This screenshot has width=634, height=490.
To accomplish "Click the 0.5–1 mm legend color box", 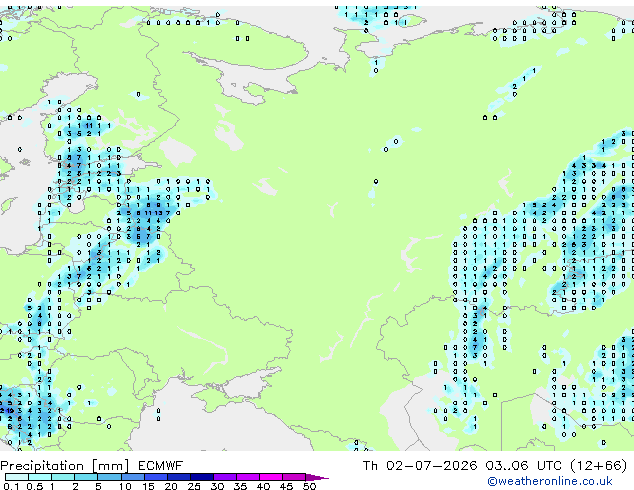I will [40, 477].
